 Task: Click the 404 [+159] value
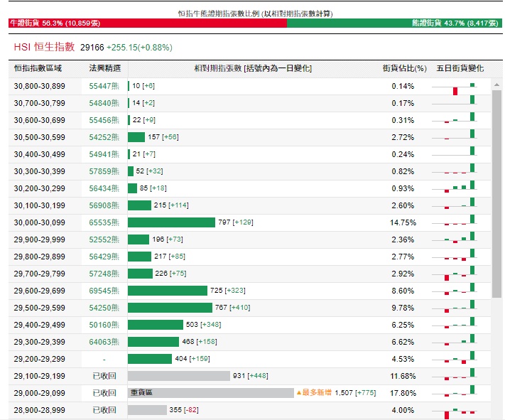[192, 359]
